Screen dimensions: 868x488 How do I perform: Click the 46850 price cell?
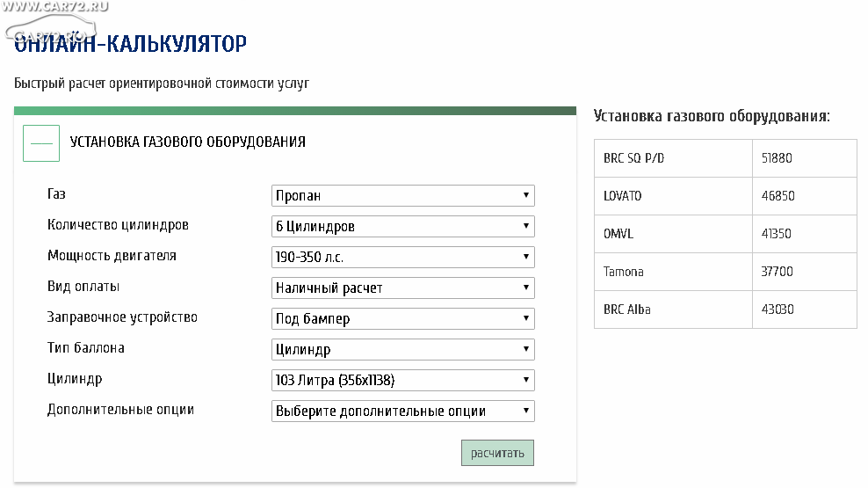(x=805, y=196)
